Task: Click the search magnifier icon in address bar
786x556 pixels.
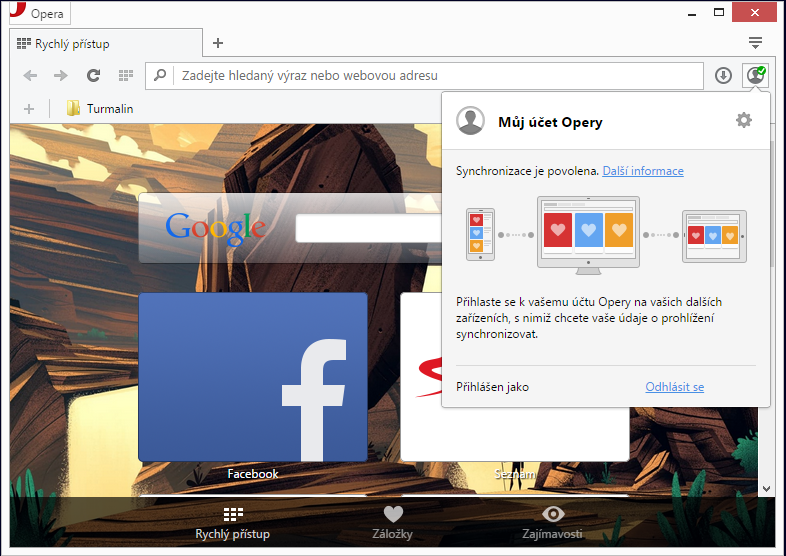Action: click(160, 76)
